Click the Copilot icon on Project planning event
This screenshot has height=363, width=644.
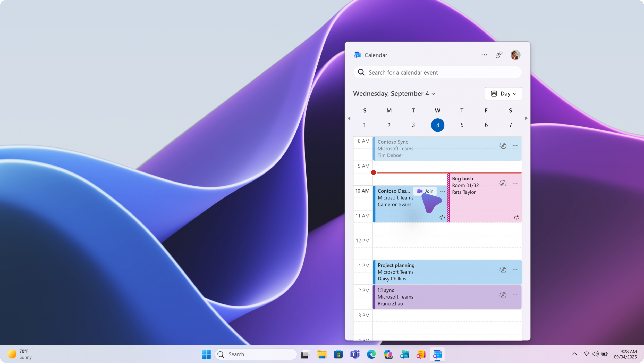pos(503,270)
